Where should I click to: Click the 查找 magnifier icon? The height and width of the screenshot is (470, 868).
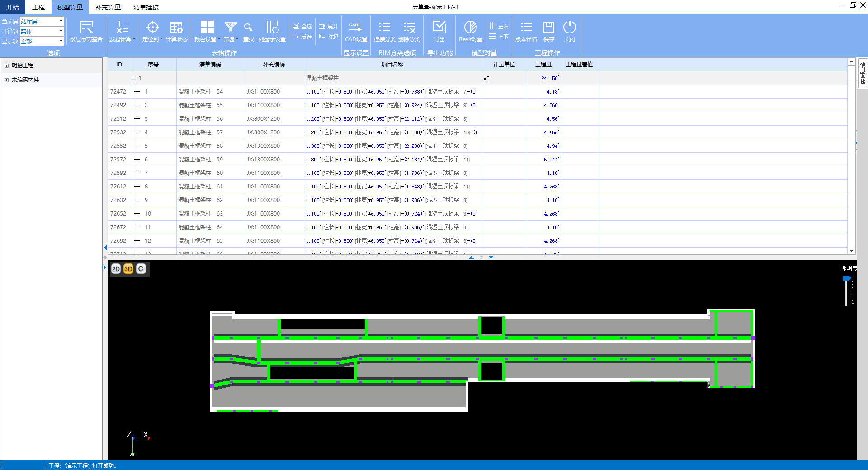click(x=248, y=28)
